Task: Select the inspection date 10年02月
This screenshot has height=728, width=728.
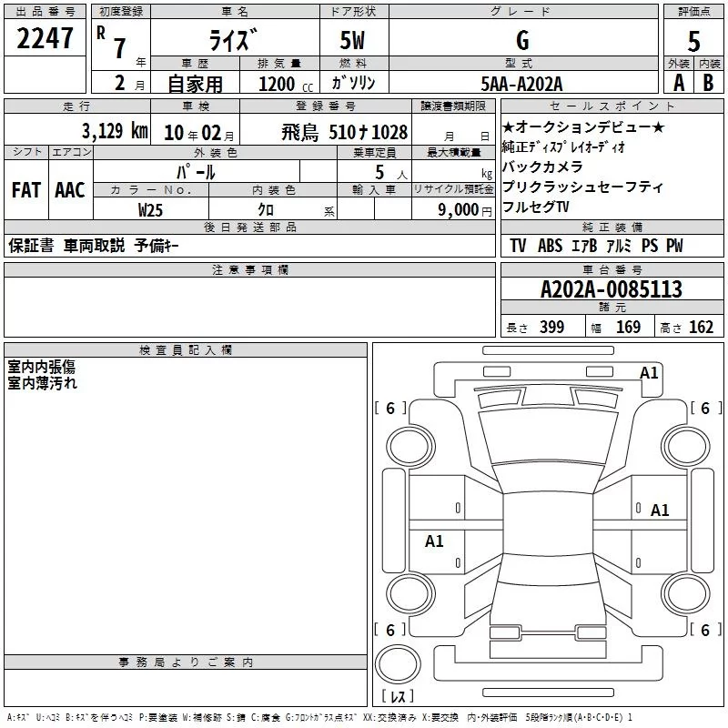Action: click(198, 133)
